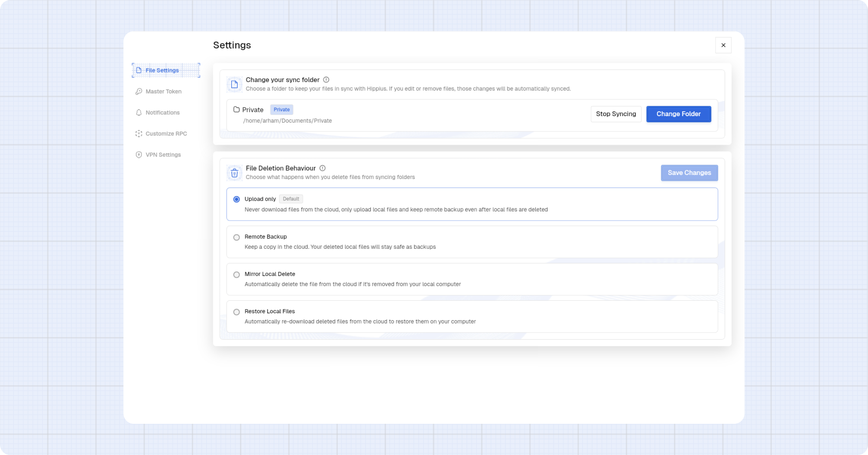This screenshot has width=868, height=455.
Task: Open the VPN Settings section
Action: pos(163,154)
